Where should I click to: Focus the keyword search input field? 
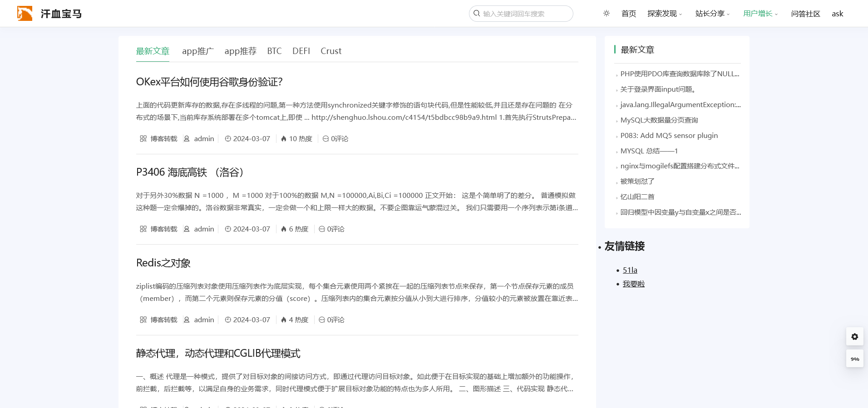[521, 14]
